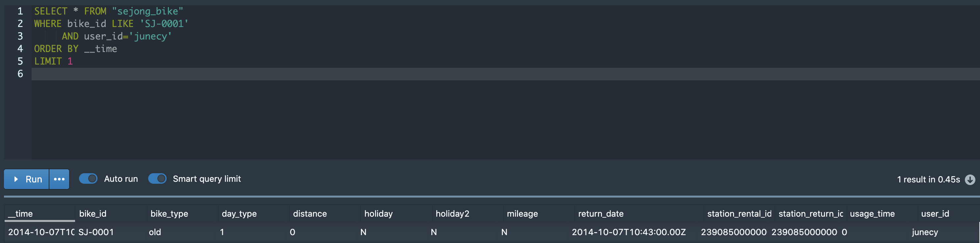The image size is (980, 243).
Task: Place cursor on empty editor line 6
Action: (x=505, y=74)
